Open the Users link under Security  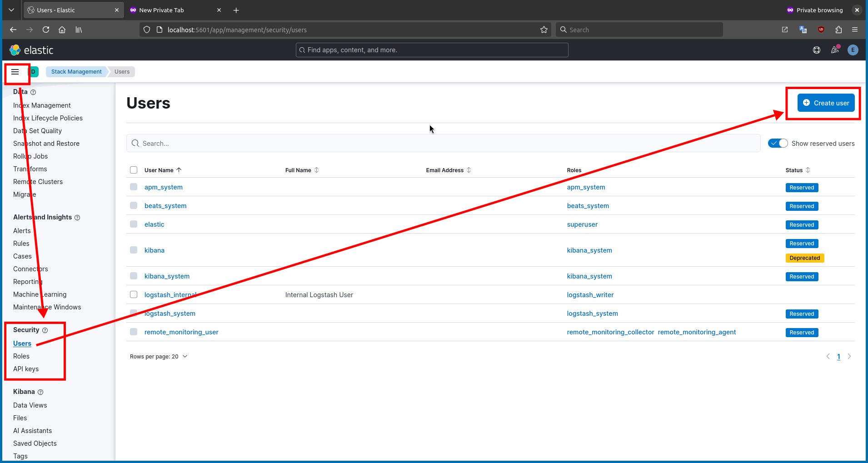tap(22, 344)
